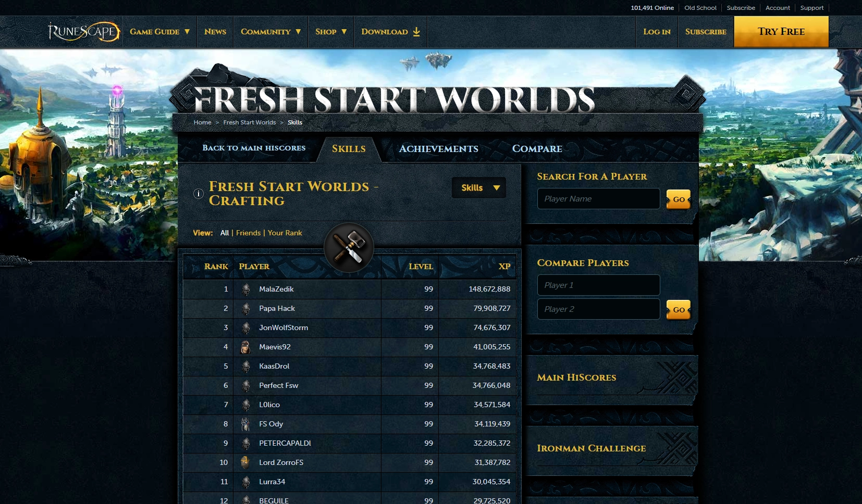862x504 pixels.
Task: Open FS Ody's player profile
Action: 271,424
